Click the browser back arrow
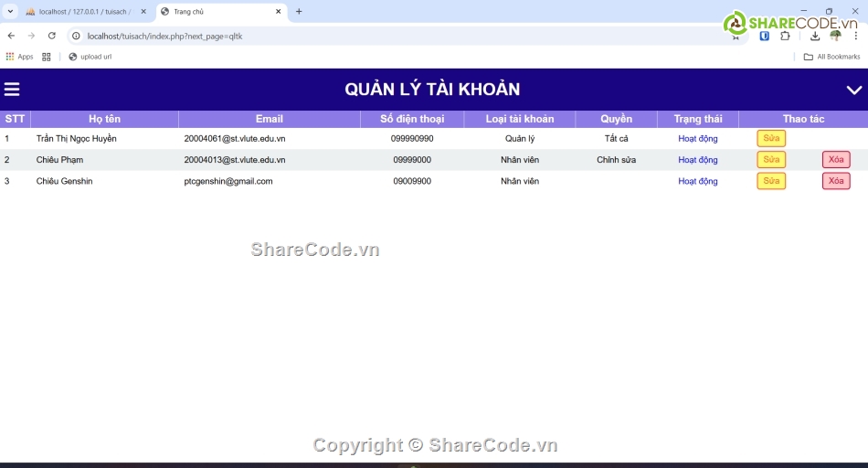Screen dimensions: 868x468 tap(11, 36)
